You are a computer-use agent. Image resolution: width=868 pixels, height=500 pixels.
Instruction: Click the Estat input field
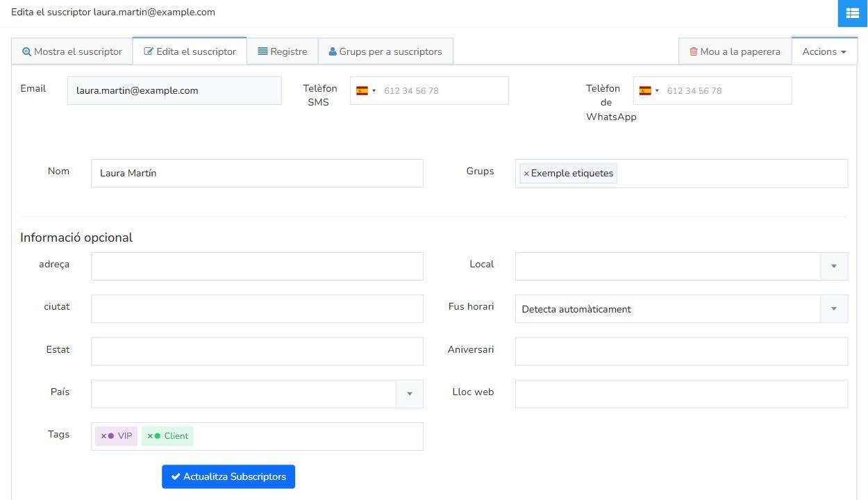coord(257,351)
